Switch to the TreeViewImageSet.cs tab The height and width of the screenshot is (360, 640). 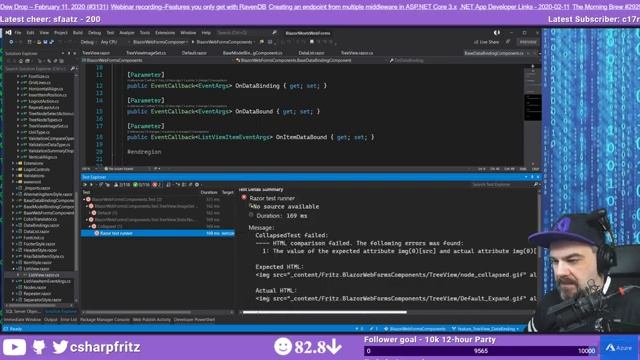[x=146, y=53]
